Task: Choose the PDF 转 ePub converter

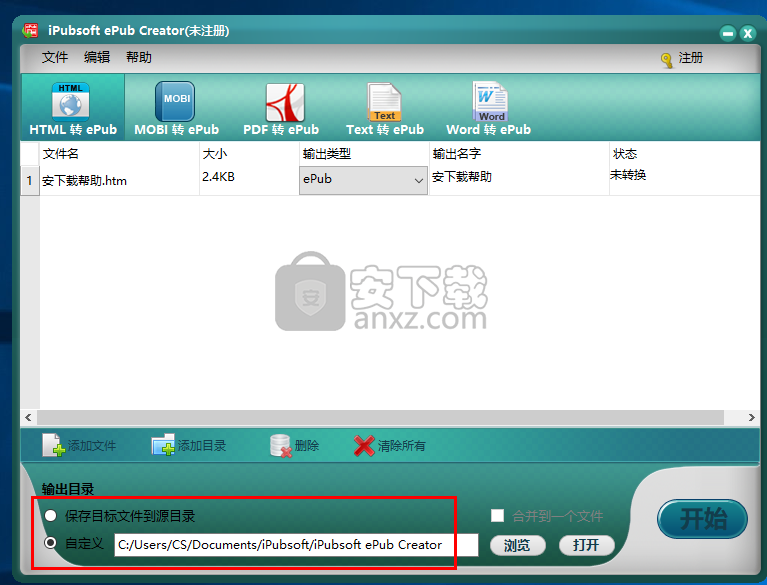Action: tap(281, 108)
